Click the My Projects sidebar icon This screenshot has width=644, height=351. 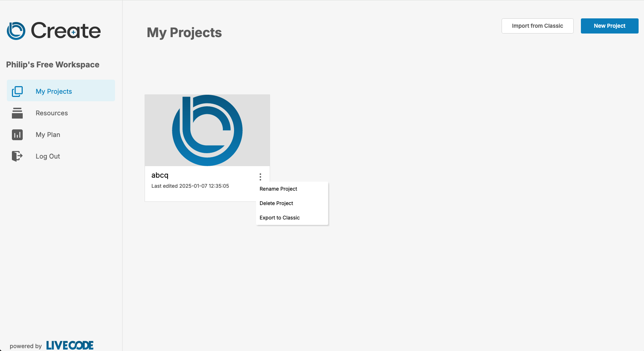[17, 92]
